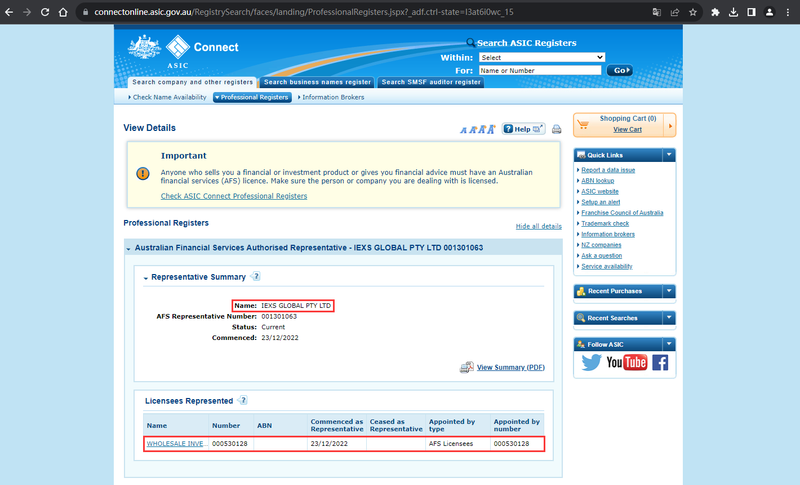
Task: Reload the page with the refresh icon
Action: tap(45, 12)
